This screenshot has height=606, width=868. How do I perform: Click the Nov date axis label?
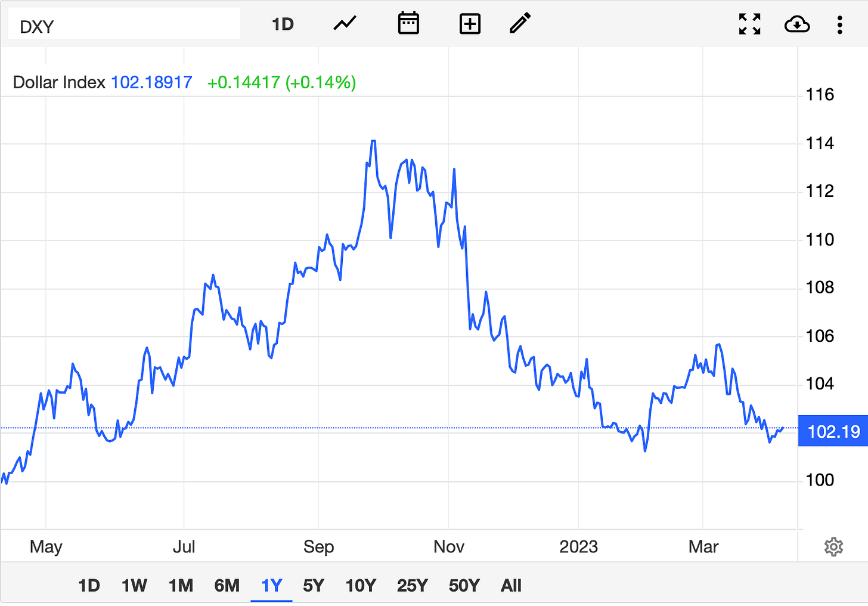(448, 547)
